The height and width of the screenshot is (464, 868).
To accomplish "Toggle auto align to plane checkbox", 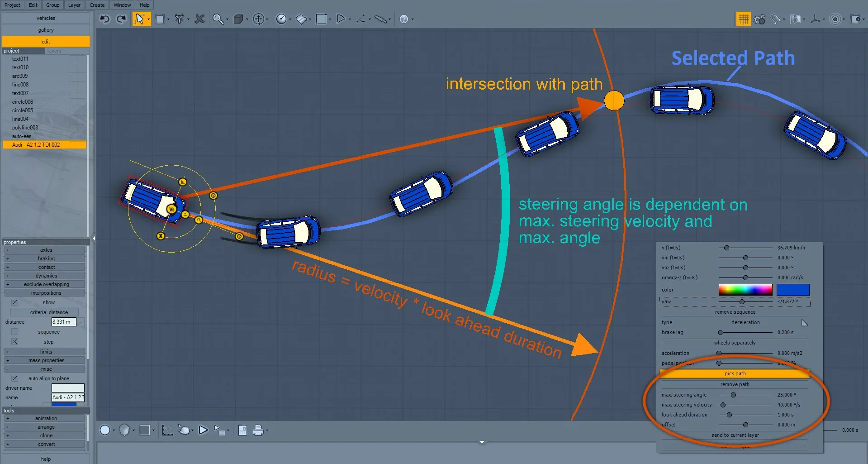I will (x=15, y=378).
